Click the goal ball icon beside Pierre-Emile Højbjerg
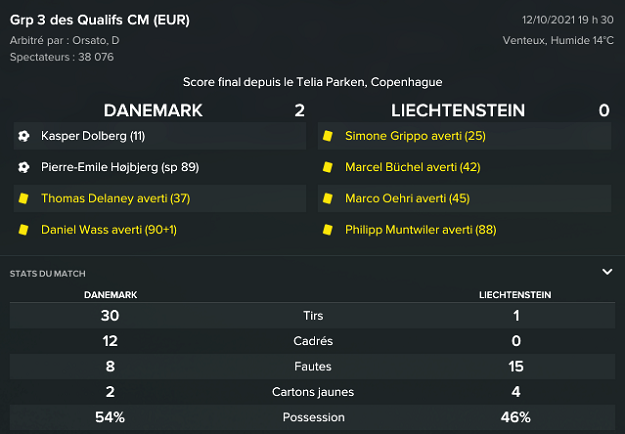 point(23,167)
